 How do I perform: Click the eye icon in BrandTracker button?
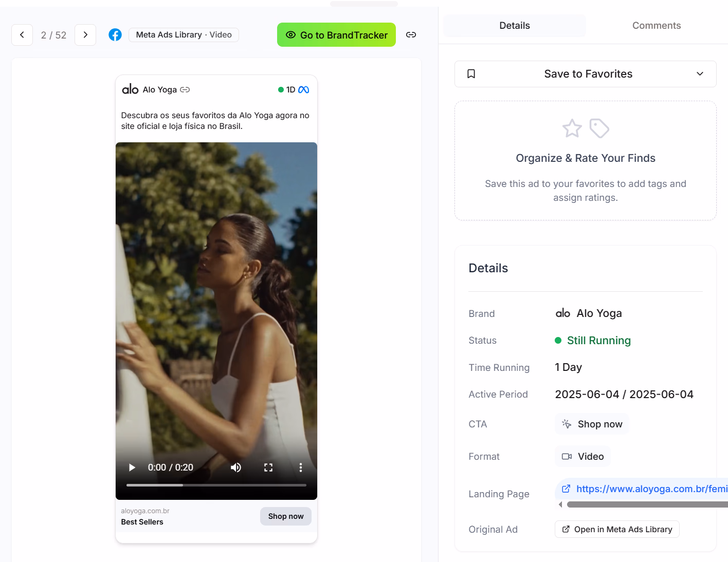290,35
